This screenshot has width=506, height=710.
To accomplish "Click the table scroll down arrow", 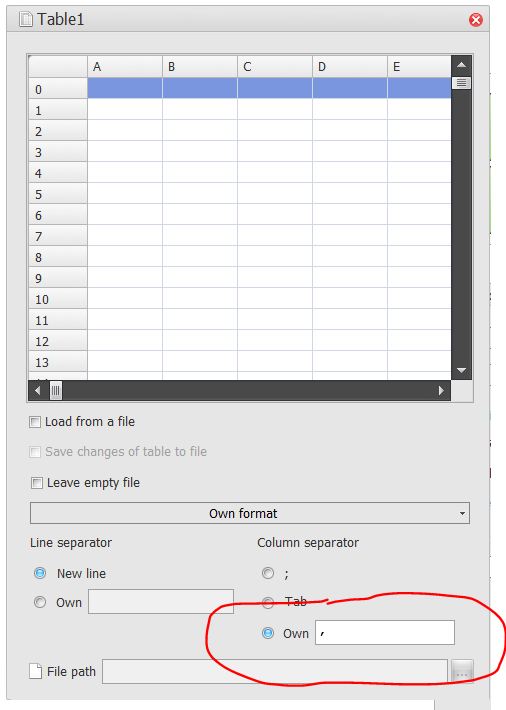I will tap(461, 370).
